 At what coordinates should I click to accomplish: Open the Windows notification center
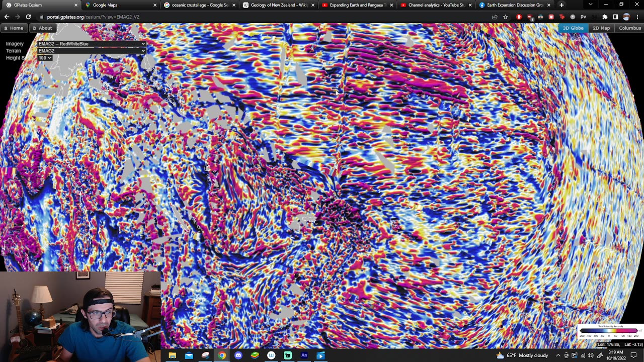click(x=634, y=355)
